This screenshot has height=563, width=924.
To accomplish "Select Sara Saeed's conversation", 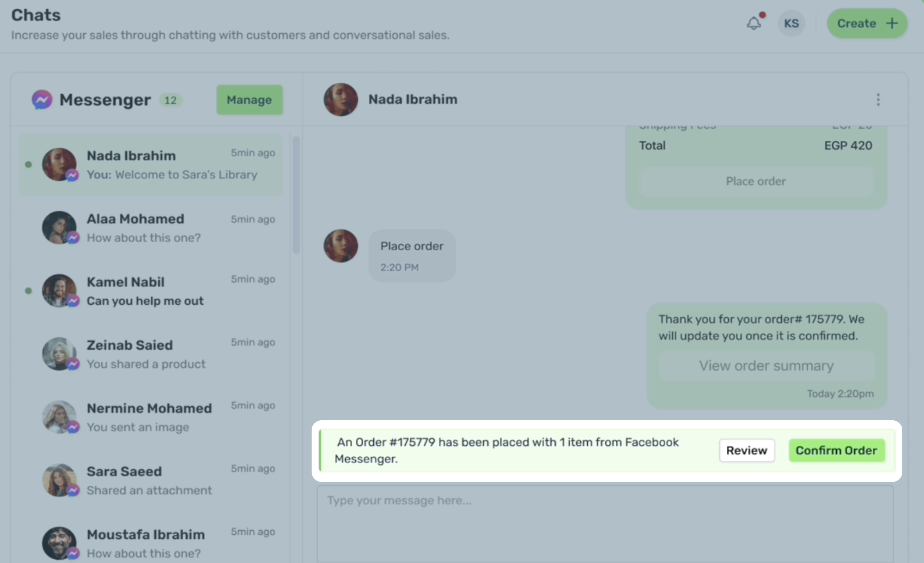I will 152,481.
